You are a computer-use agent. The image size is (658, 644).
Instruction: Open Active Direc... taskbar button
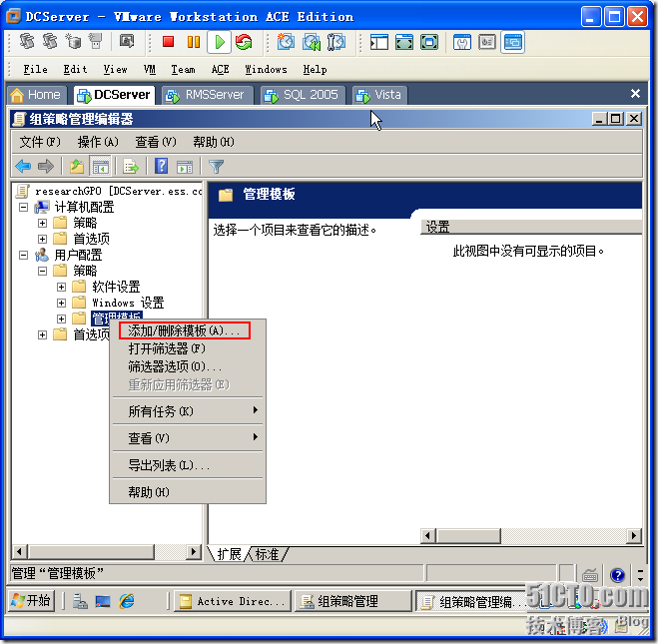(233, 601)
